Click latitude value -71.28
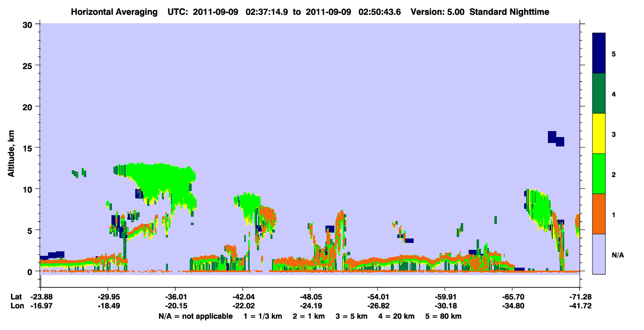 (580, 297)
